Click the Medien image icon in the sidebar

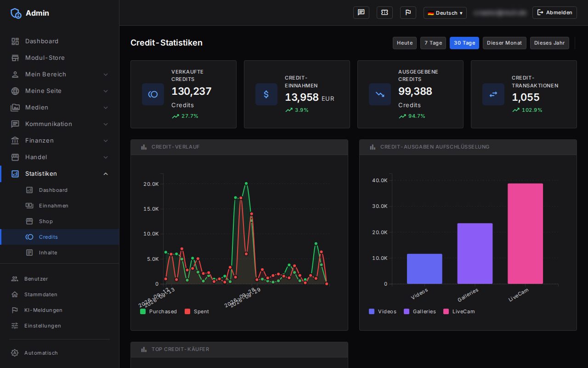(15, 108)
